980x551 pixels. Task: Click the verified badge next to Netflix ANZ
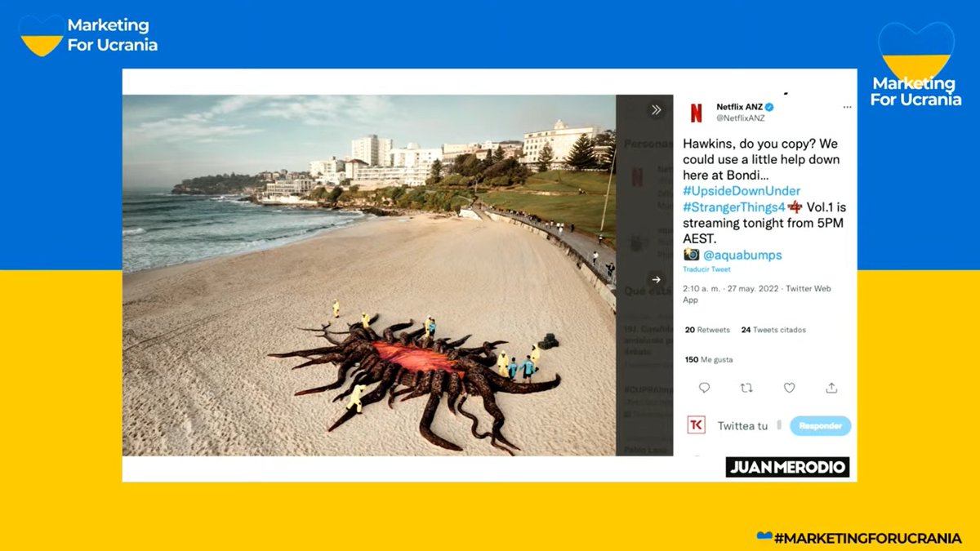[x=768, y=105]
